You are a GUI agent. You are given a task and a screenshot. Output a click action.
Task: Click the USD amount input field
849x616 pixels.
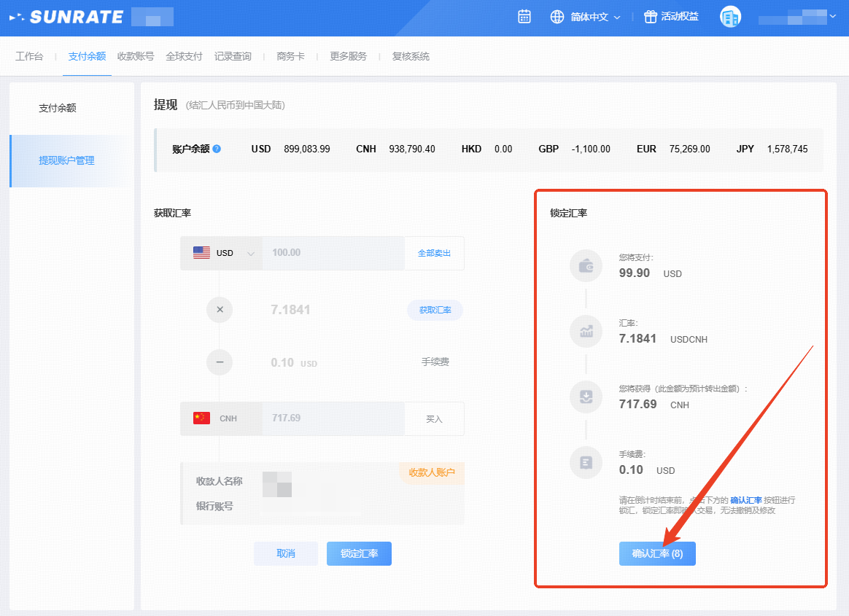click(x=333, y=253)
